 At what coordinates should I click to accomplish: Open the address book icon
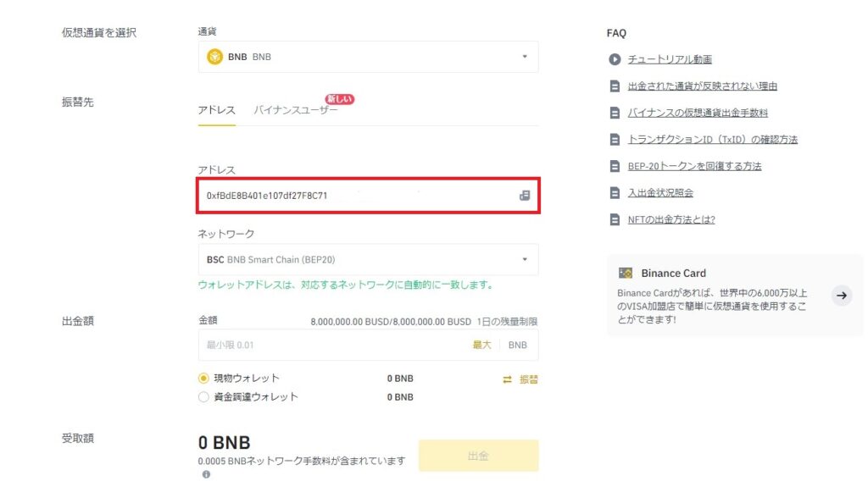tap(525, 195)
